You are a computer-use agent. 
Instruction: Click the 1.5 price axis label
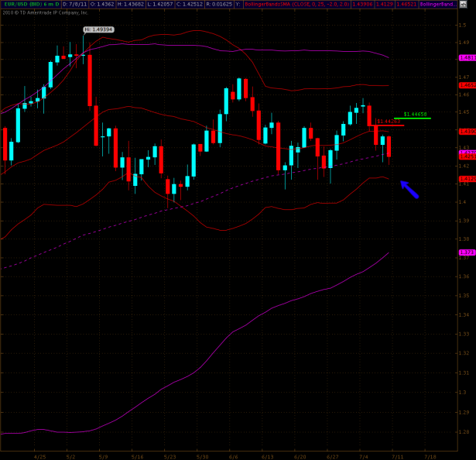coord(462,25)
